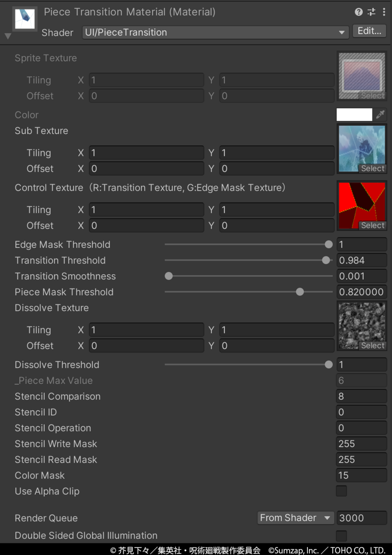
Task: Open the preset selector sliders icon
Action: click(371, 12)
